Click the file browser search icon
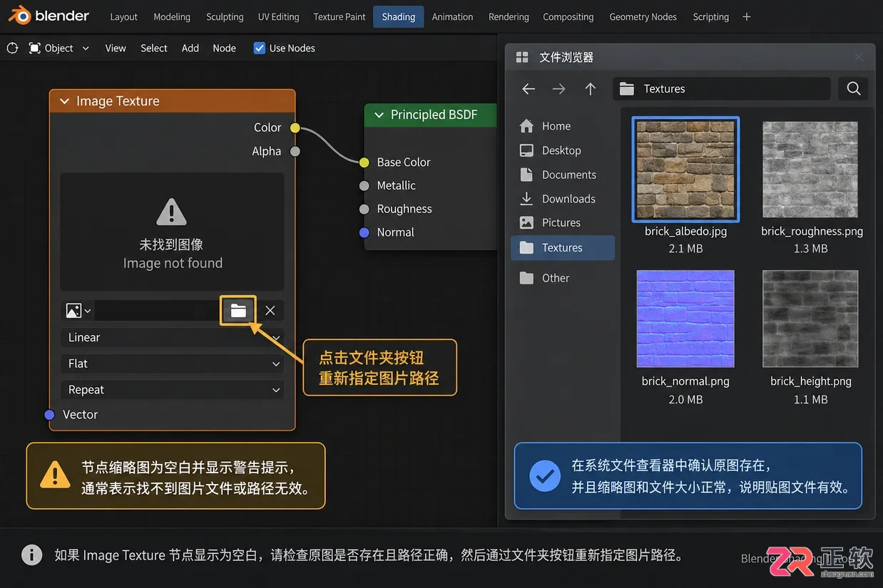Screen dimensions: 883x588 pos(853,89)
